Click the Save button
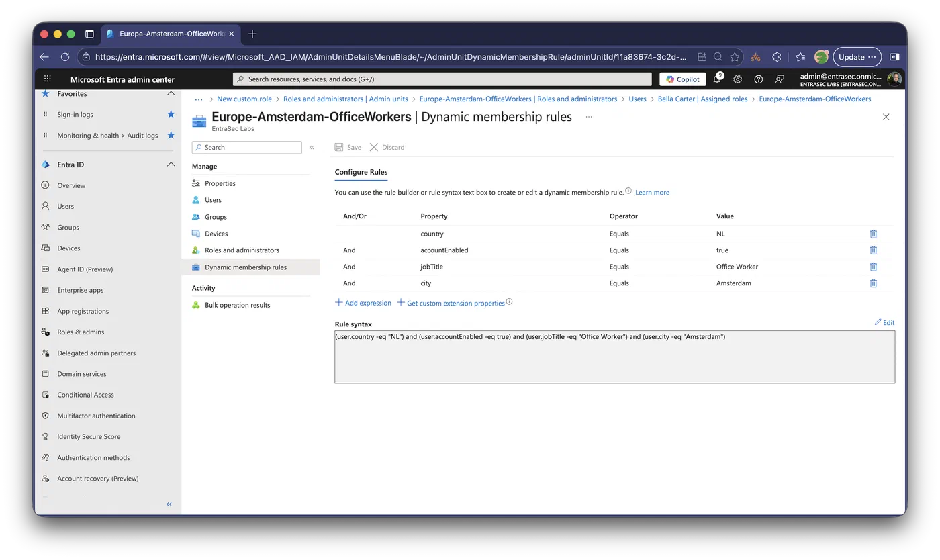Image resolution: width=940 pixels, height=560 pixels. coord(348,148)
